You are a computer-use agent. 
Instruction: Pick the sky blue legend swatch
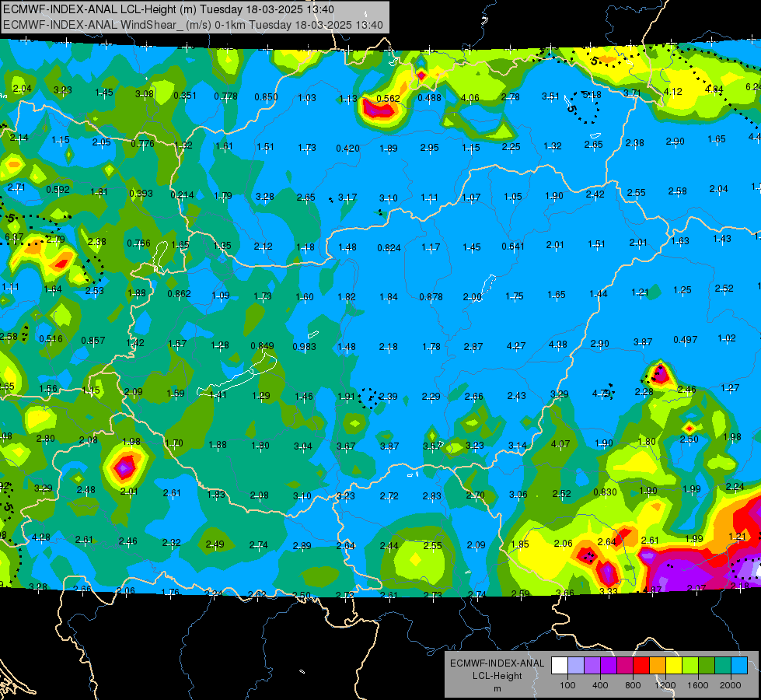739,665
